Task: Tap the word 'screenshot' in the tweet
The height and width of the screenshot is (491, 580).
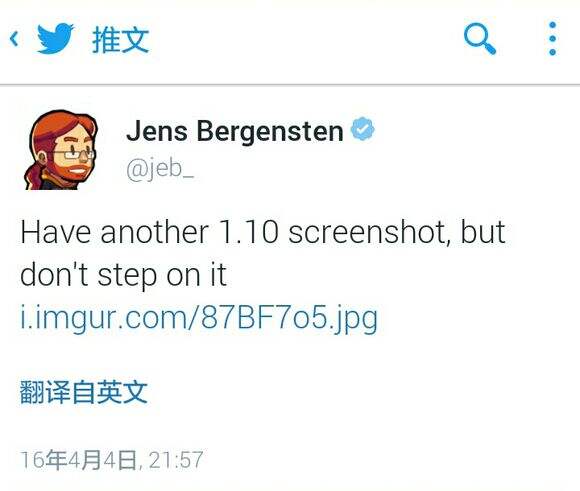Action: coord(369,233)
